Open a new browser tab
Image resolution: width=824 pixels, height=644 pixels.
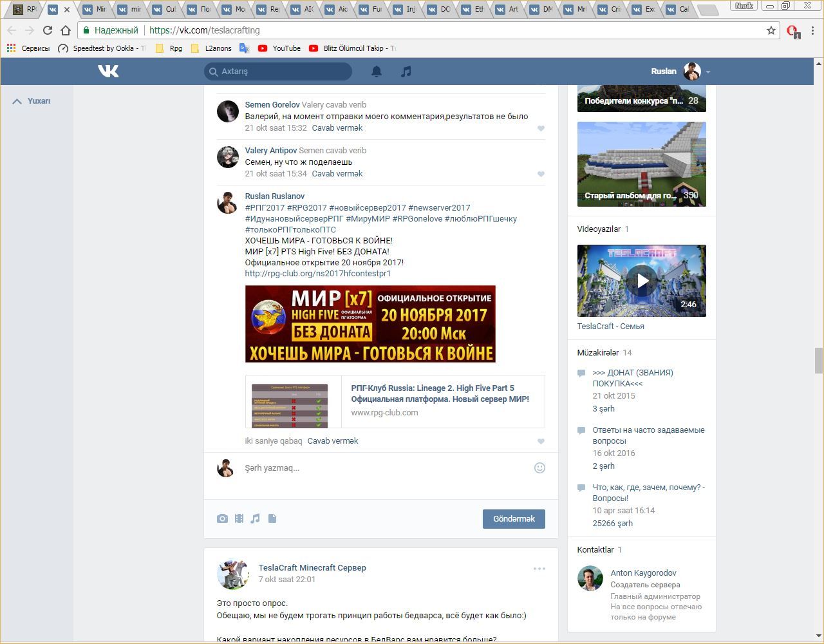pyautogui.click(x=708, y=10)
